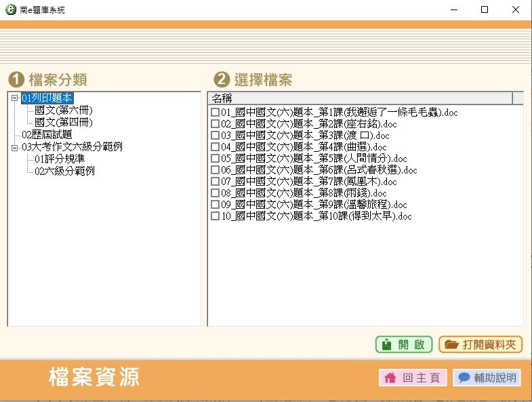Enable checkbox for 第5課 人間情分
The height and width of the screenshot is (402, 532).
215,159
